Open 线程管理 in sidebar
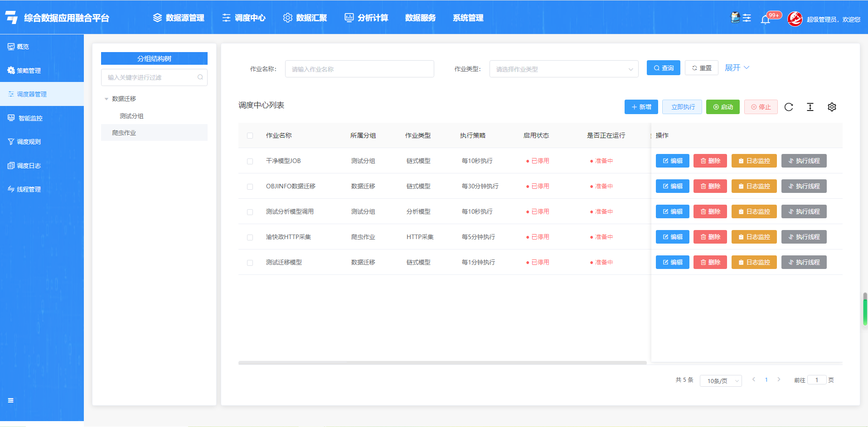The image size is (868, 427). click(x=42, y=189)
